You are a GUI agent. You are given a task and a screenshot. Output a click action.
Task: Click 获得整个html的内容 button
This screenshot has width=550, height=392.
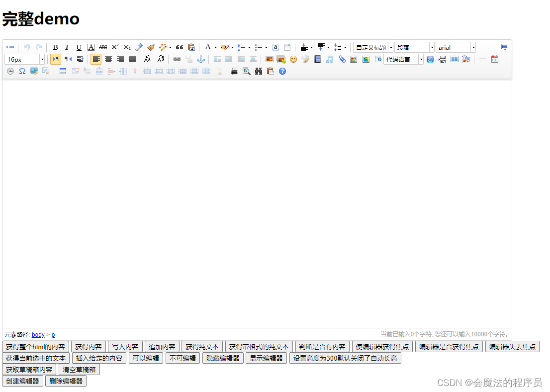35,347
